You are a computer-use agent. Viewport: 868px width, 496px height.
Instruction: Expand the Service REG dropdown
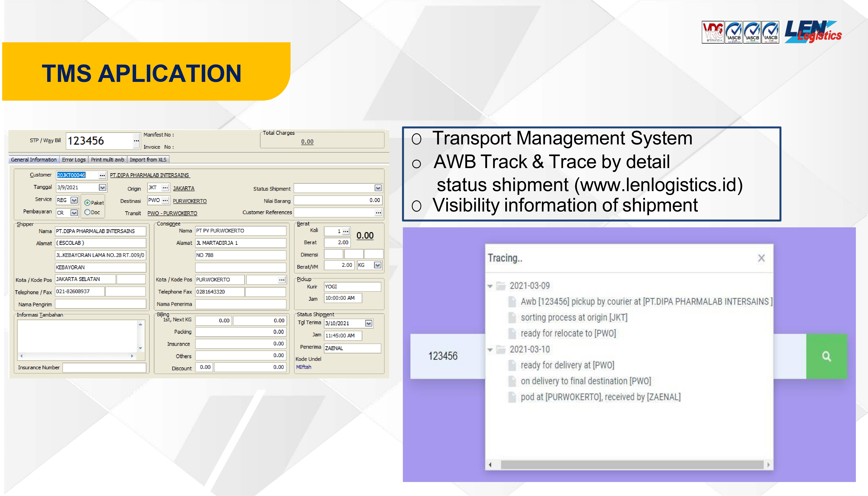coord(74,200)
